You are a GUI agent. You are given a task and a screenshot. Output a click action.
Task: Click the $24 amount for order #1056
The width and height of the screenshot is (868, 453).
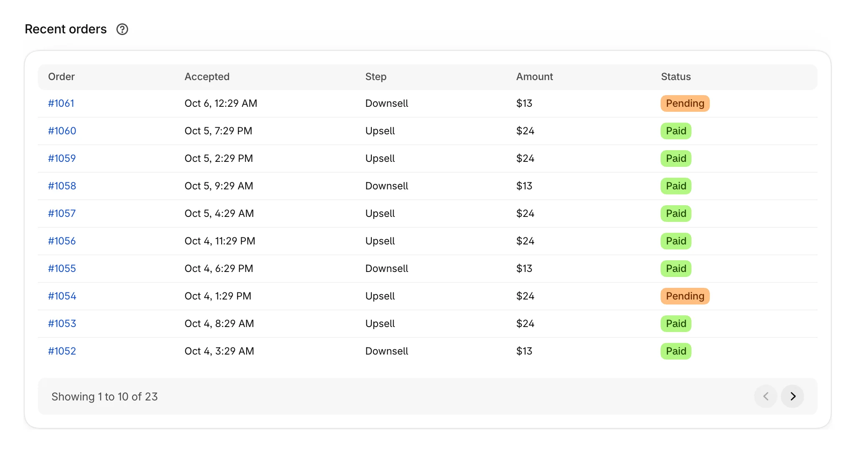[x=525, y=241]
